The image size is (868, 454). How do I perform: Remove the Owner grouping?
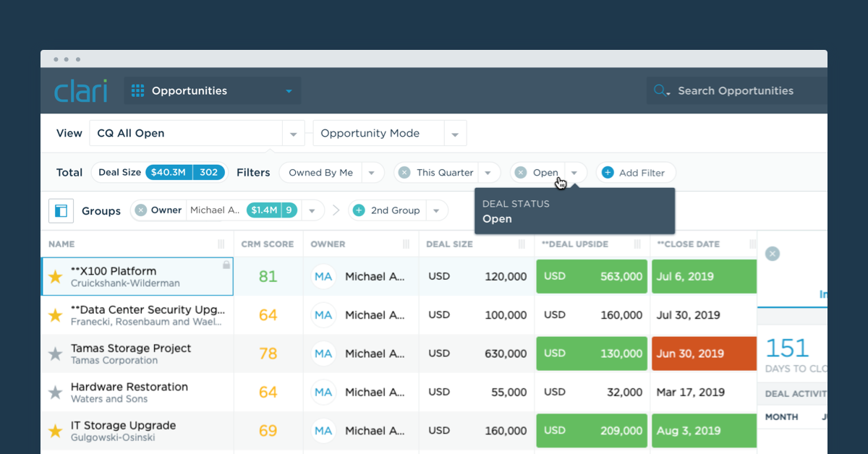(140, 210)
